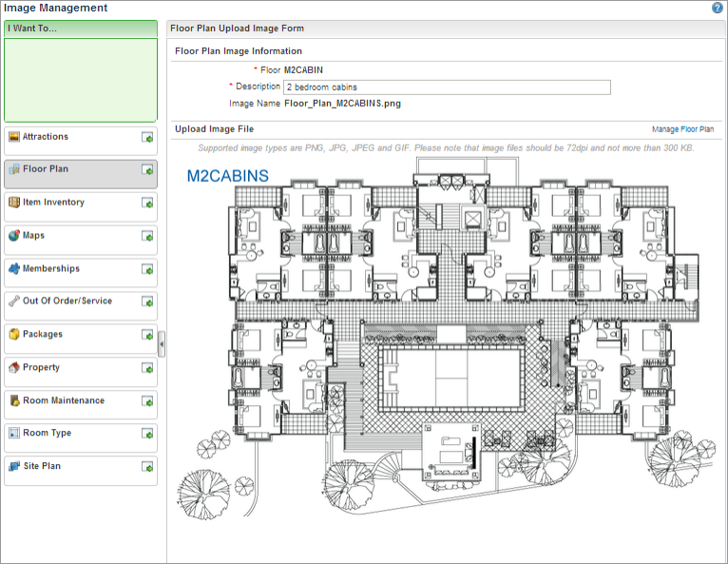Image resolution: width=728 pixels, height=564 pixels.
Task: Open the Out Of Order/Service section
Action: click(81, 305)
